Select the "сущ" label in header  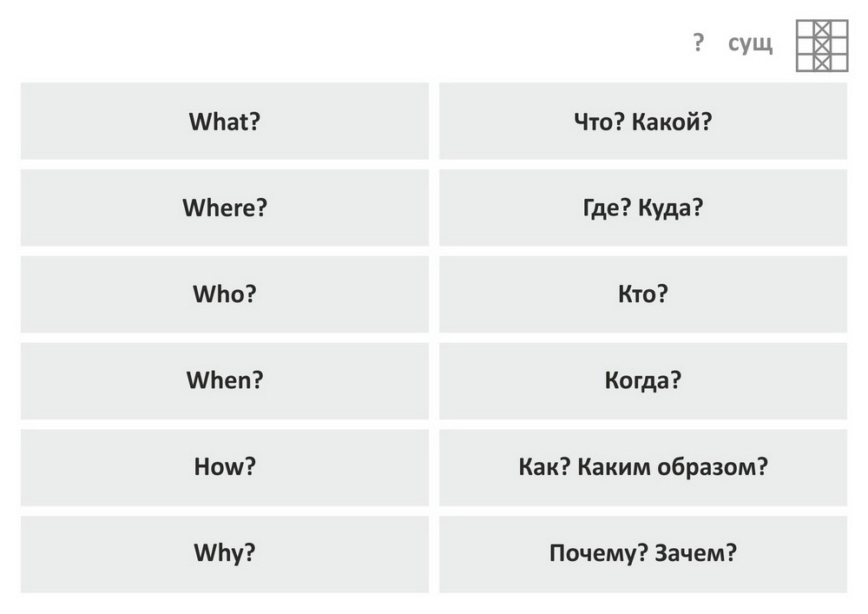(750, 43)
